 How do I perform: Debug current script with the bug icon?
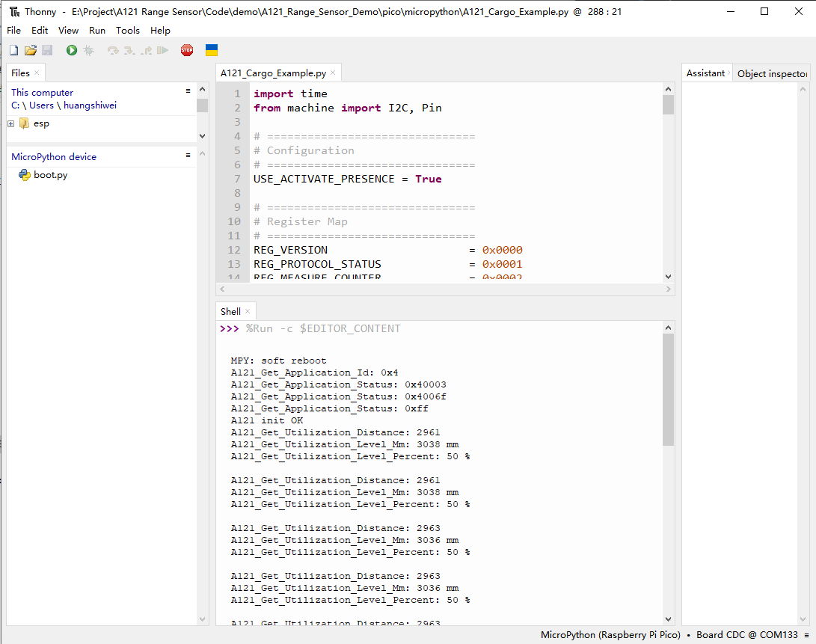click(89, 51)
